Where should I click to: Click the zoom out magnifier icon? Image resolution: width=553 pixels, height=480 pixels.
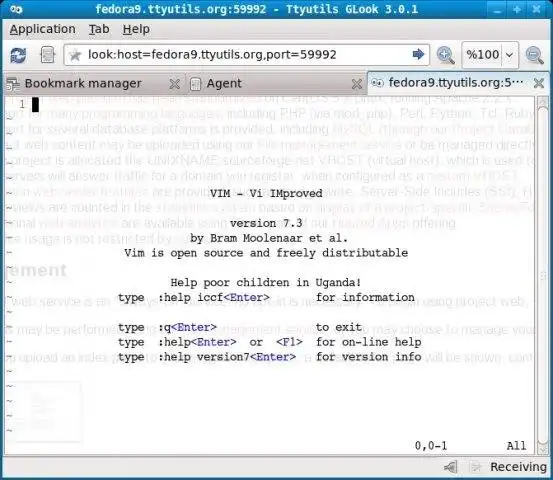pyautogui.click(x=534, y=55)
